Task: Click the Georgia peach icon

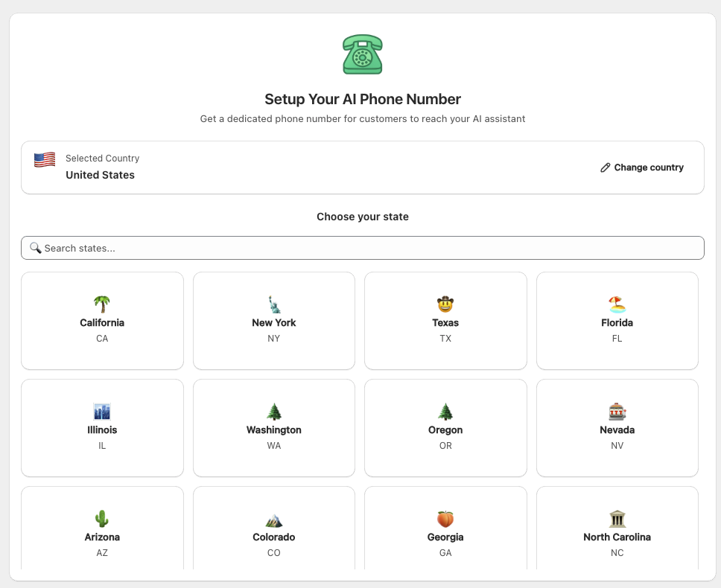Action: [x=445, y=518]
